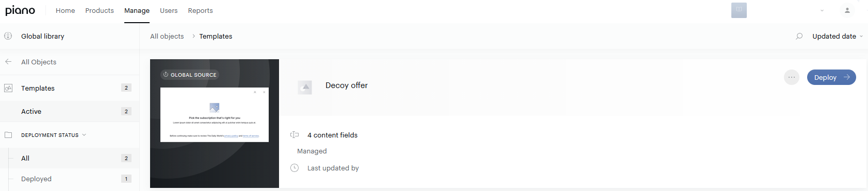Click the Deploy button
This screenshot has height=191, width=868.
[x=831, y=77]
